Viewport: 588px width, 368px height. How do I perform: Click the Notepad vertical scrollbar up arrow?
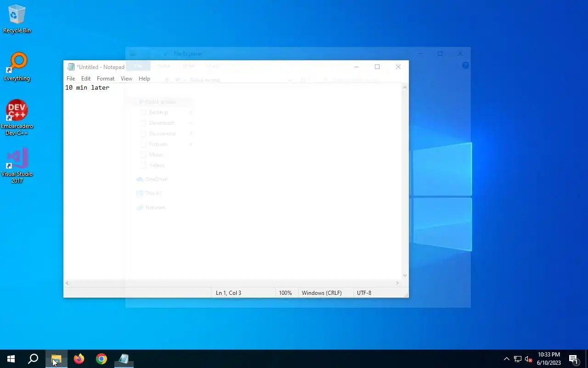click(x=405, y=87)
